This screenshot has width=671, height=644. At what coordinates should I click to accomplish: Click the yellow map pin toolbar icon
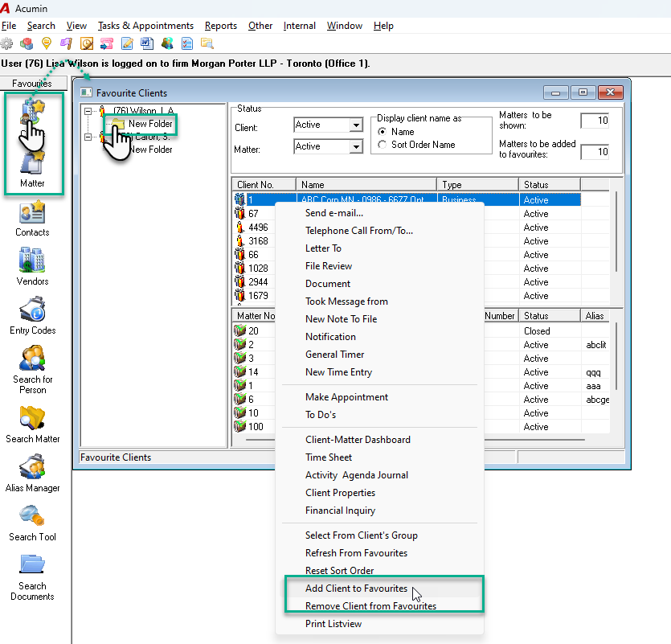point(47,43)
